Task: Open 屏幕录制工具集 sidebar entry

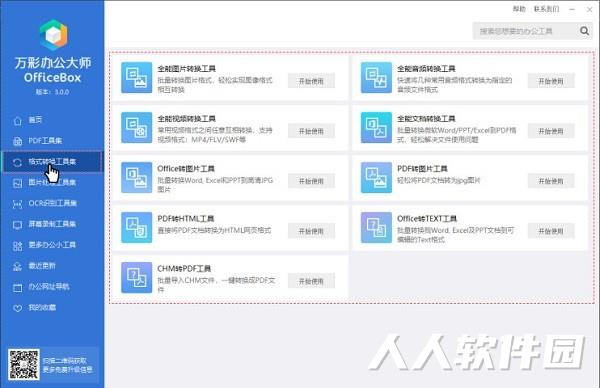Action: click(x=52, y=224)
